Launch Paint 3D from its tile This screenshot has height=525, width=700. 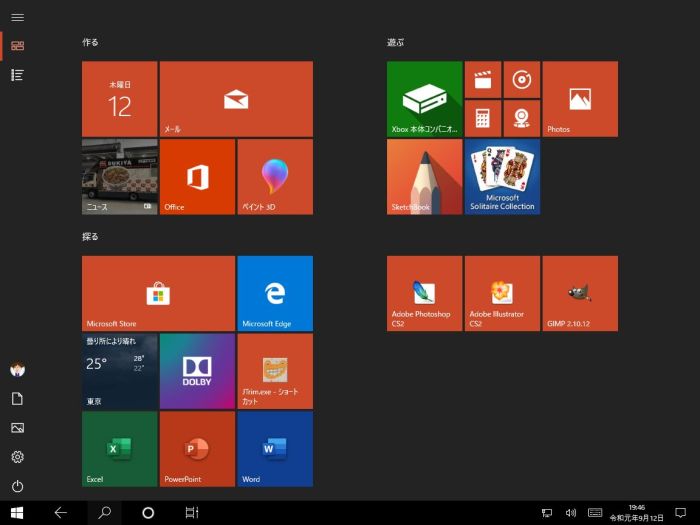(275, 177)
